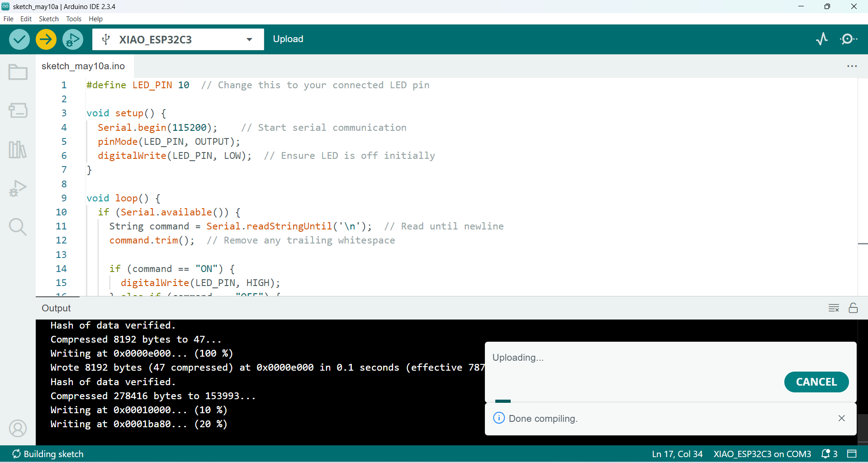This screenshot has width=868, height=463.
Task: Open the Debug sidebar panel
Action: coord(18,188)
